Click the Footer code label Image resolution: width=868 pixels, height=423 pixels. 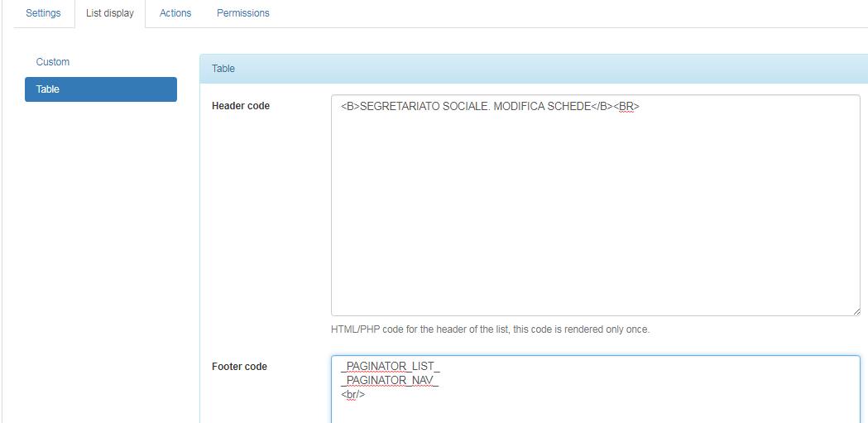(x=239, y=367)
